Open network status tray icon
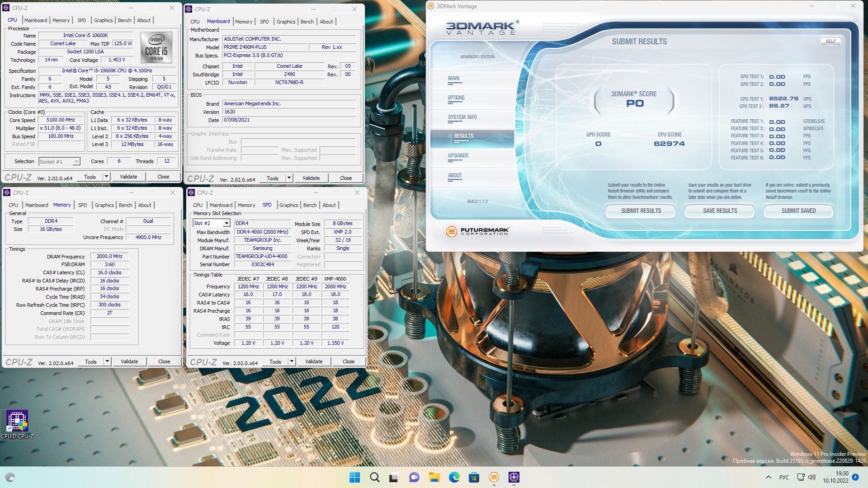 (801, 477)
